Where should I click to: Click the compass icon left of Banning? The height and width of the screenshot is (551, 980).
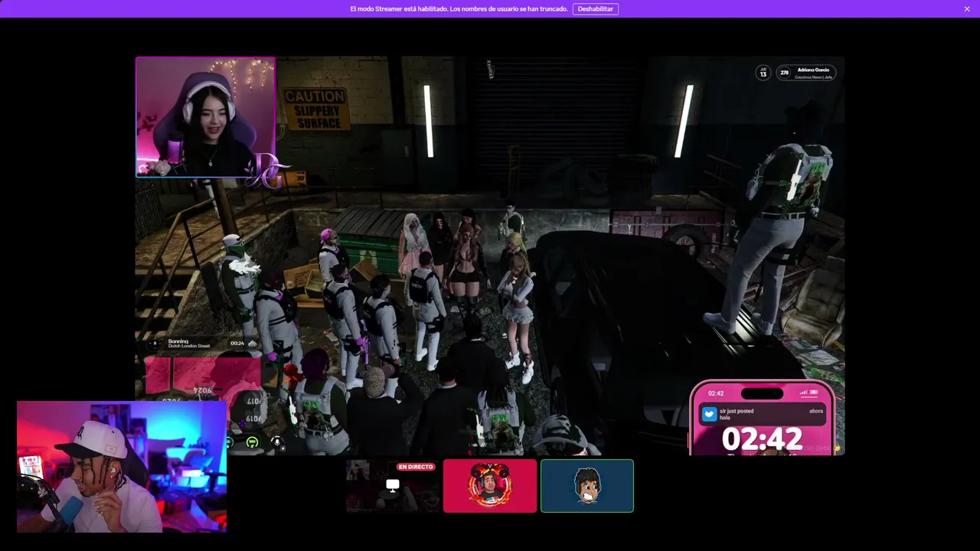(156, 343)
